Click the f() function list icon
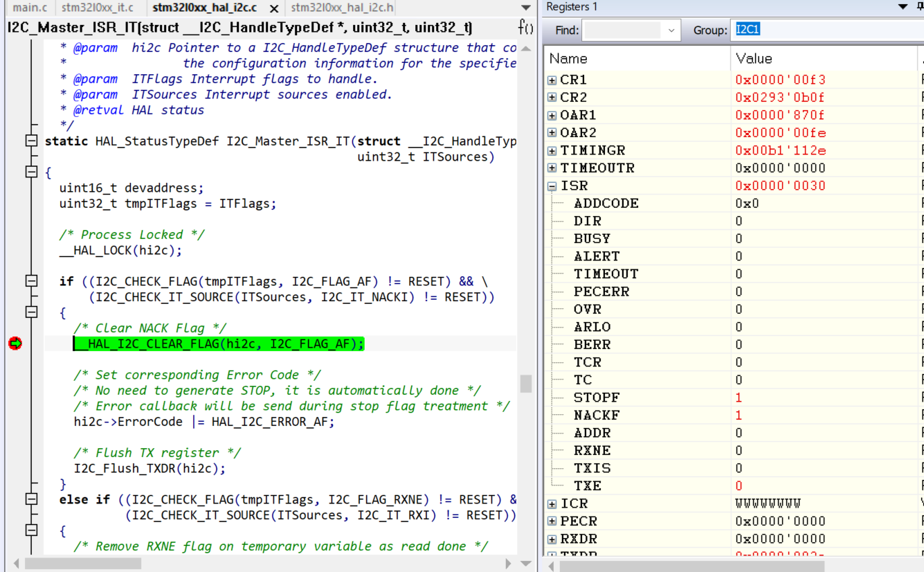924x572 pixels. 526,28
